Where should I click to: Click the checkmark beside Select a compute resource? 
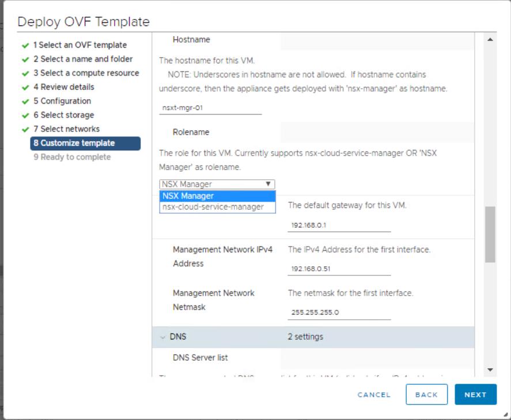click(25, 74)
